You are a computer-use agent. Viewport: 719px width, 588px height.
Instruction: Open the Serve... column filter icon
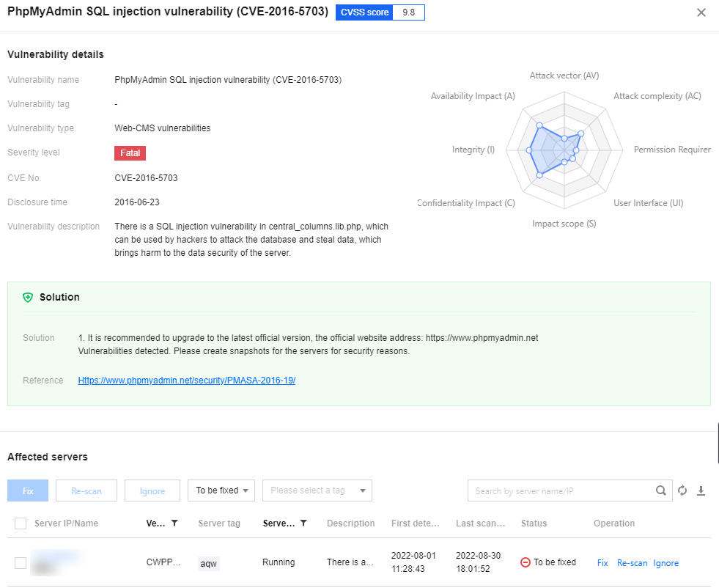coord(303,523)
